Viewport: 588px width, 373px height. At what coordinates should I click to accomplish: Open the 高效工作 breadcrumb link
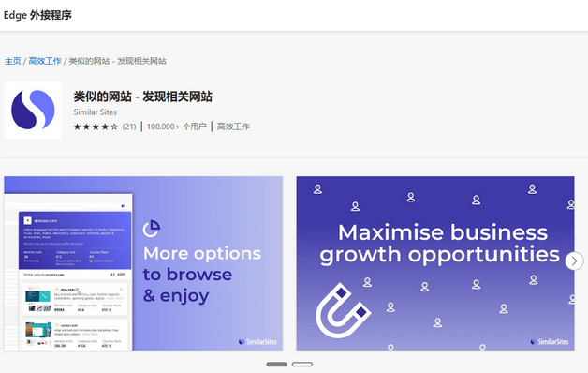45,61
